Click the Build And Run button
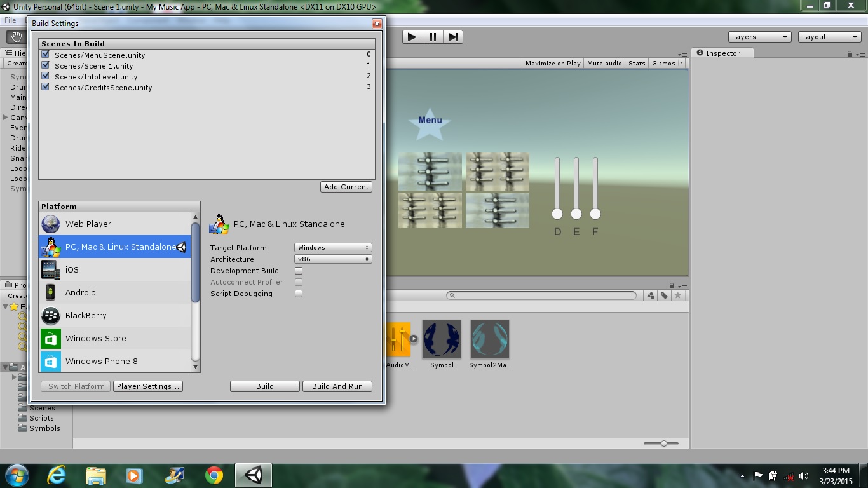The height and width of the screenshot is (488, 868). coord(337,386)
